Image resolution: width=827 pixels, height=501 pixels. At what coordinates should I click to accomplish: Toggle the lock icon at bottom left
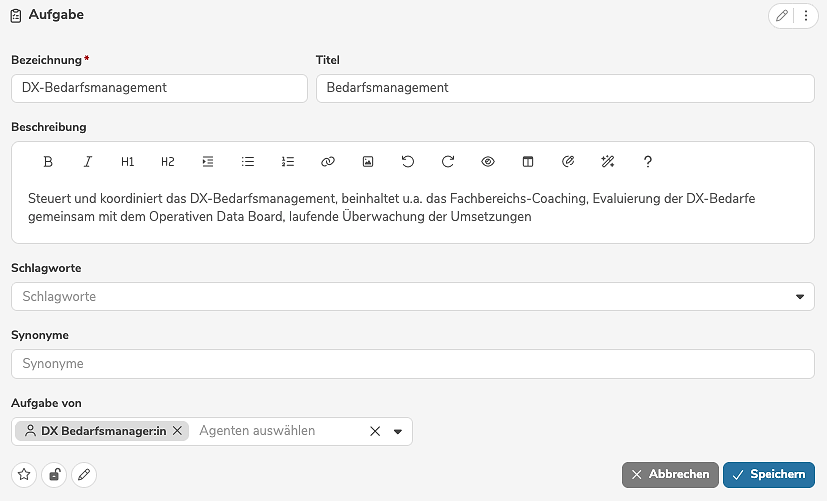54,475
